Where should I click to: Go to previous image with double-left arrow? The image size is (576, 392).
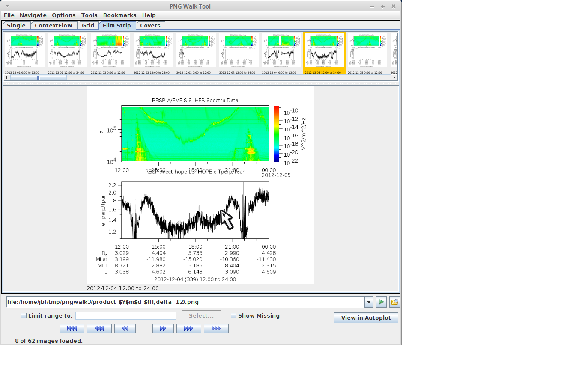point(125,328)
